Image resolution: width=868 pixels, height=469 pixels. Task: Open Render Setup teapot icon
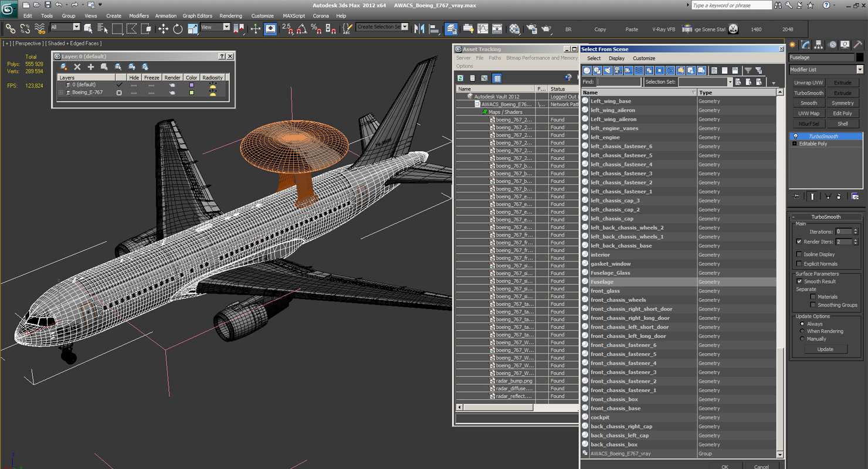pos(531,29)
